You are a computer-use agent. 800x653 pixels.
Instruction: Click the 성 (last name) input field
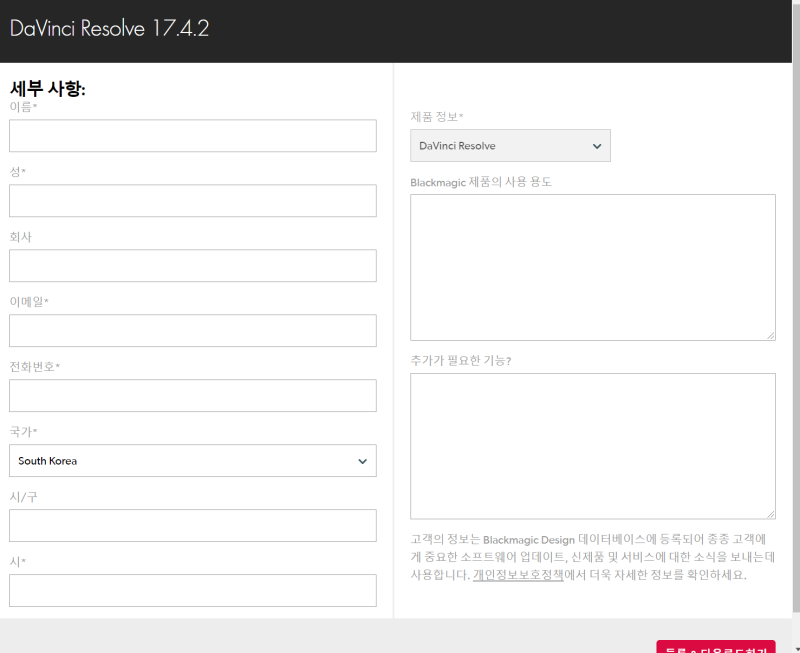click(193, 200)
